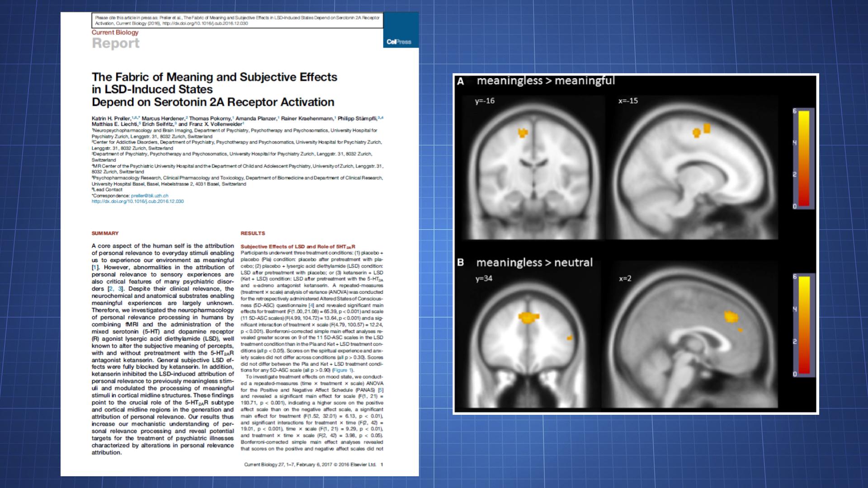
Task: Click citation reference [1] in the summary
Action: pyautogui.click(x=95, y=267)
